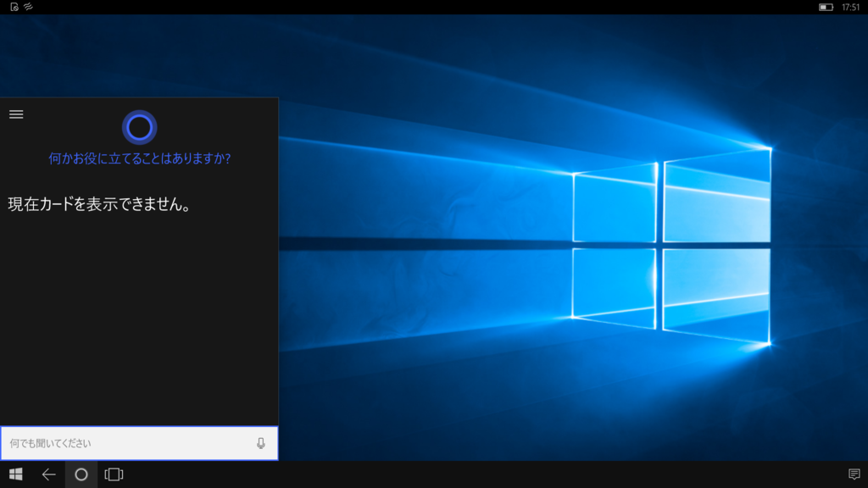Open the Action Center notification icon

(854, 474)
